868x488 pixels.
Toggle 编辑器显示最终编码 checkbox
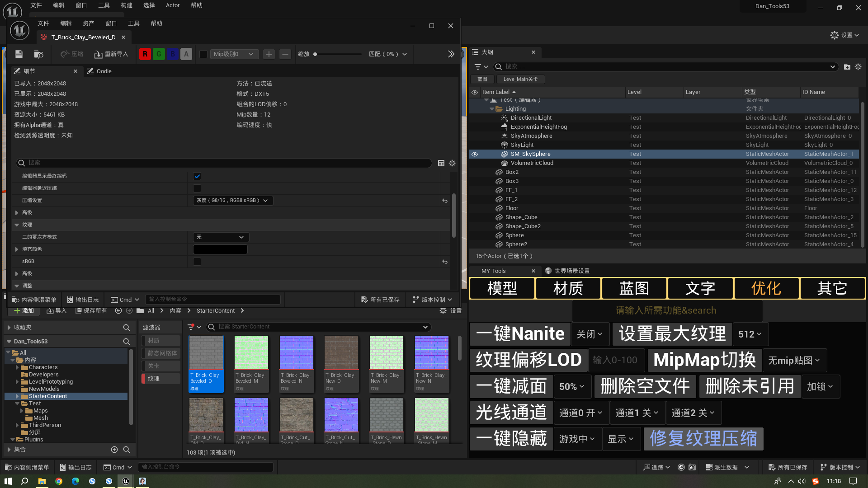(197, 176)
